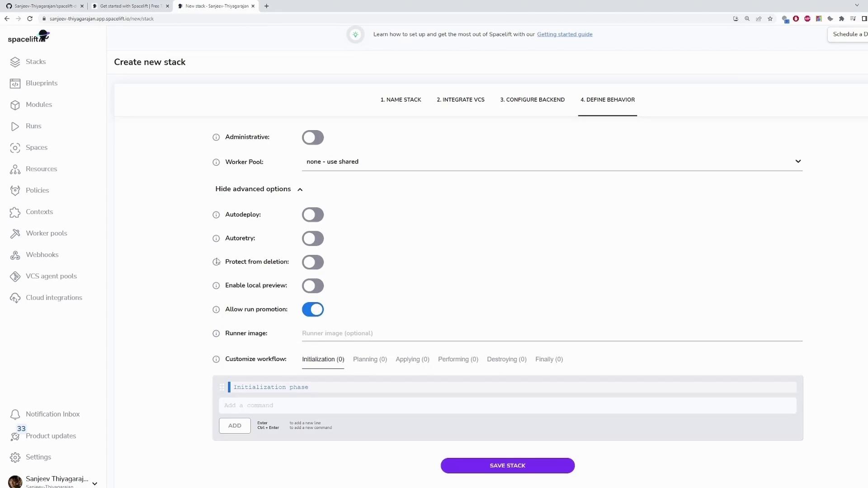Disable the Allow run promotion toggle

click(313, 310)
